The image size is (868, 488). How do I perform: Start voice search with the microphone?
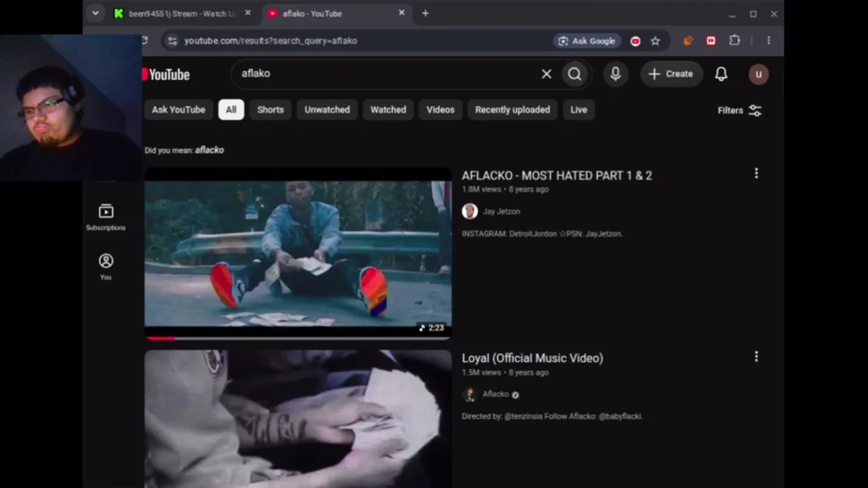click(x=615, y=74)
